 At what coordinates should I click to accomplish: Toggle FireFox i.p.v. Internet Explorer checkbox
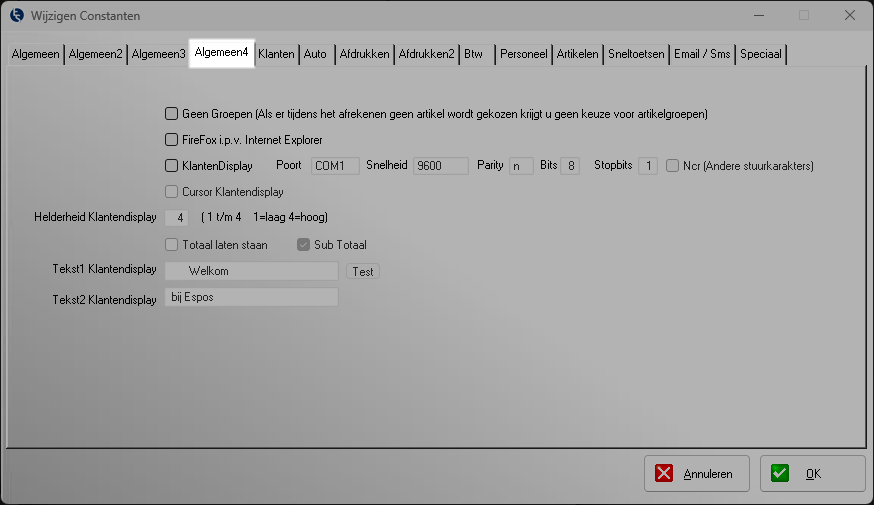(x=172, y=140)
